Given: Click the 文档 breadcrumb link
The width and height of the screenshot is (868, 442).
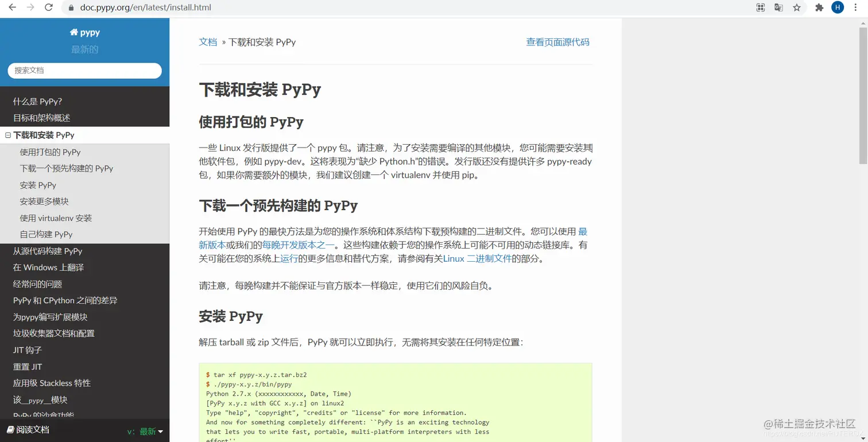Looking at the screenshot, I should pos(208,42).
